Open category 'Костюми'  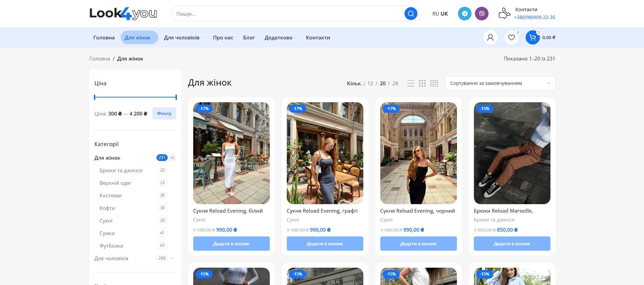point(111,195)
